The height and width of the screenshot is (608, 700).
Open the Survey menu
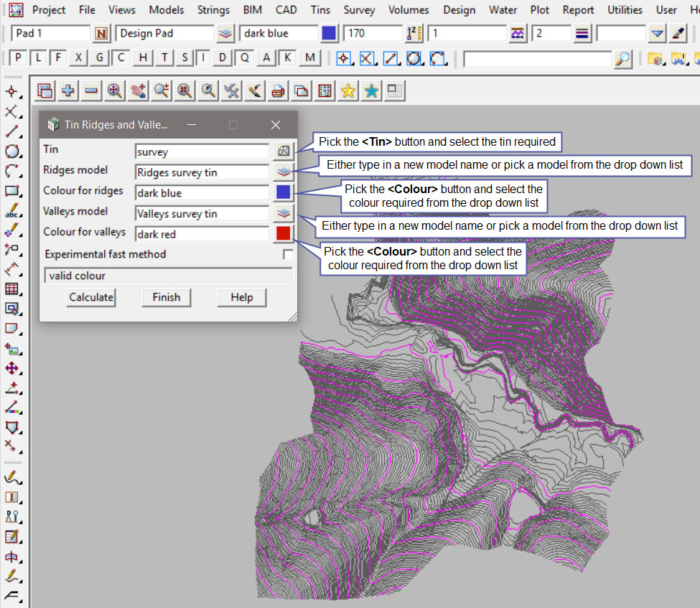click(x=359, y=10)
